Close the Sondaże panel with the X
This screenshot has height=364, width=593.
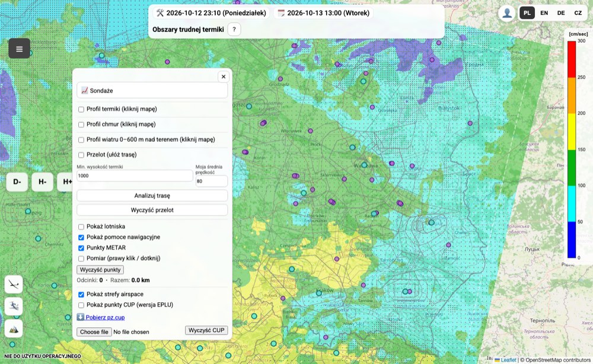tap(224, 76)
